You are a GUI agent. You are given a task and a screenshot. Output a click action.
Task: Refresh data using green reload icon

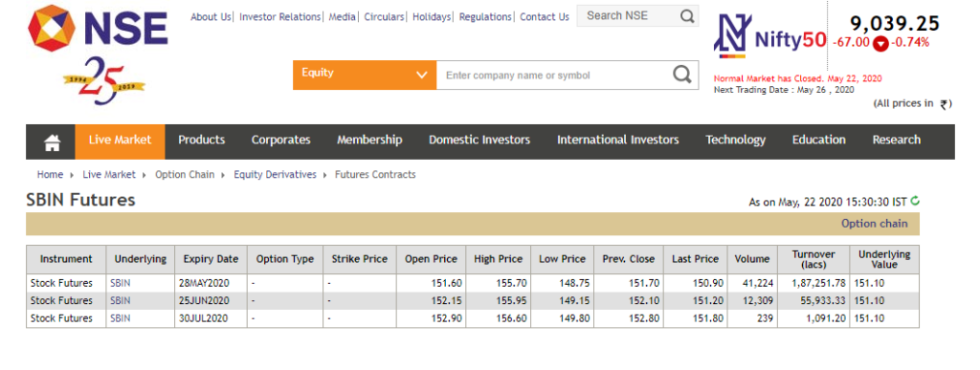(915, 200)
